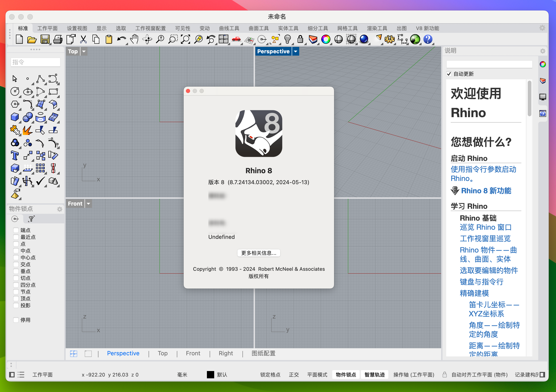Open the Perspective viewport dropdown arrow
The height and width of the screenshot is (392, 556).
(296, 51)
